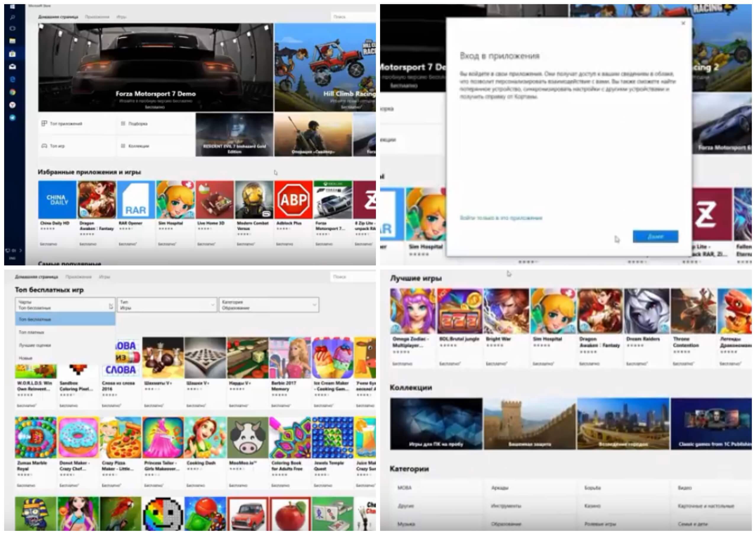
Task: Open the Zumas Marble Royal game
Action: pyautogui.click(x=36, y=453)
